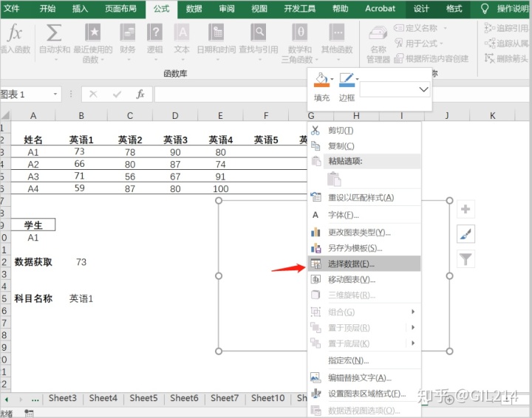The image size is (532, 418).
Task: Click the Insert Function fx ribbon icon
Action: point(15,33)
